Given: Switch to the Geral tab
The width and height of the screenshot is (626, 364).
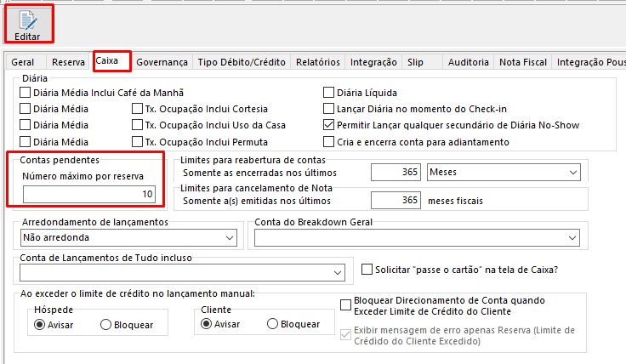Looking at the screenshot, I should point(23,62).
